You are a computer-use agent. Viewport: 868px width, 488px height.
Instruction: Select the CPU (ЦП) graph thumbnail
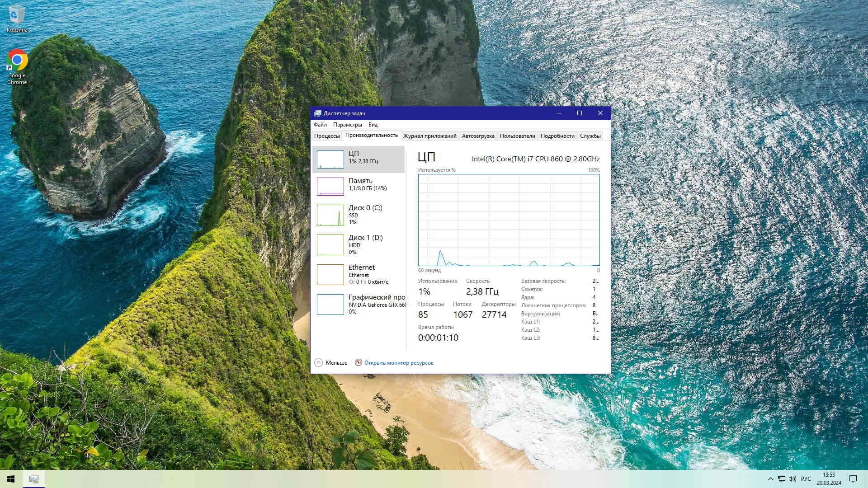point(330,160)
